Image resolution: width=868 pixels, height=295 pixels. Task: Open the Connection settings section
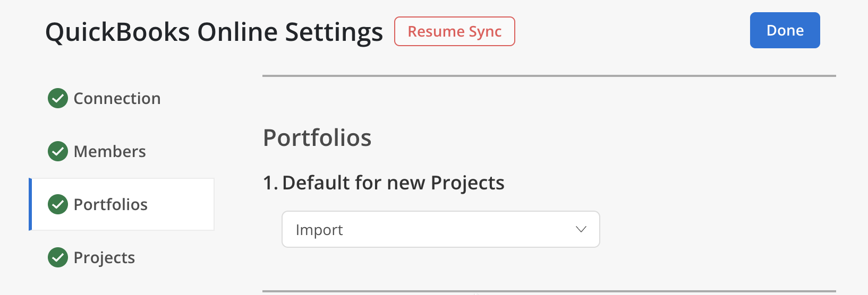pyautogui.click(x=117, y=98)
